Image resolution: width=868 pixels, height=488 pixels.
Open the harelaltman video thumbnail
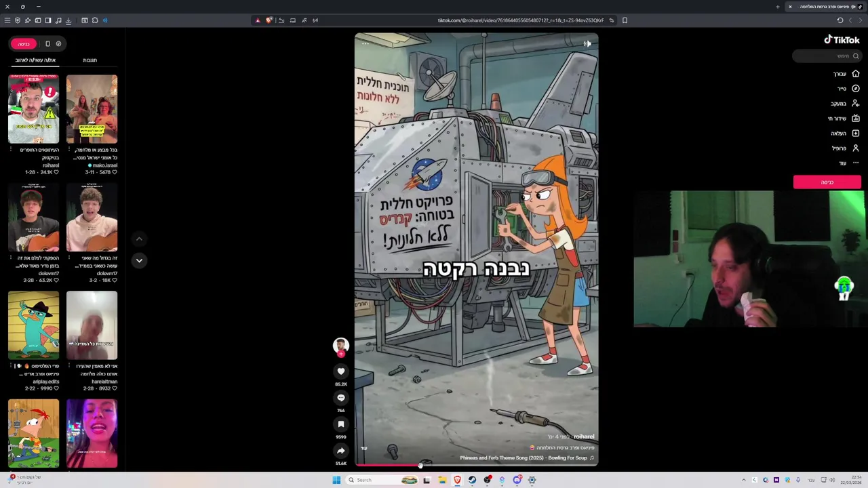coord(92,325)
